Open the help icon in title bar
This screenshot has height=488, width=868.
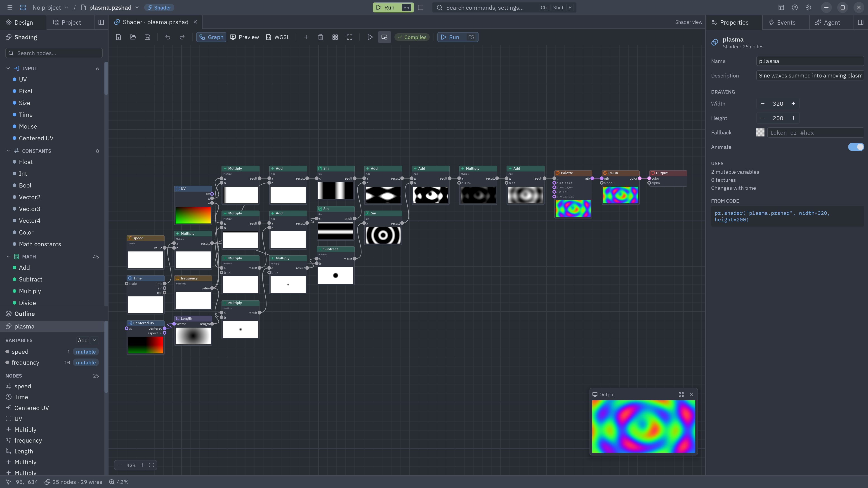795,7
